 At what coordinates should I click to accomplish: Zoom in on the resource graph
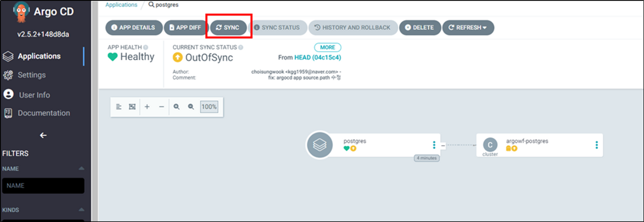click(176, 107)
